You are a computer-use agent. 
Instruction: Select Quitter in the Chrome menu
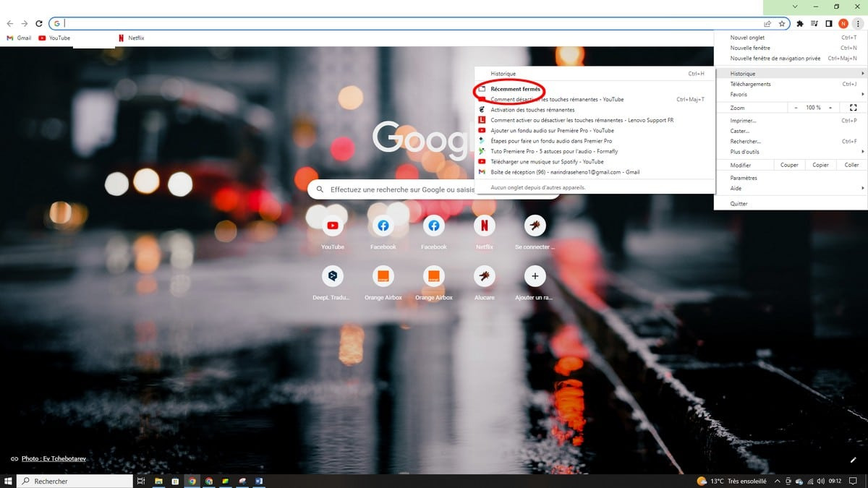[x=791, y=204]
